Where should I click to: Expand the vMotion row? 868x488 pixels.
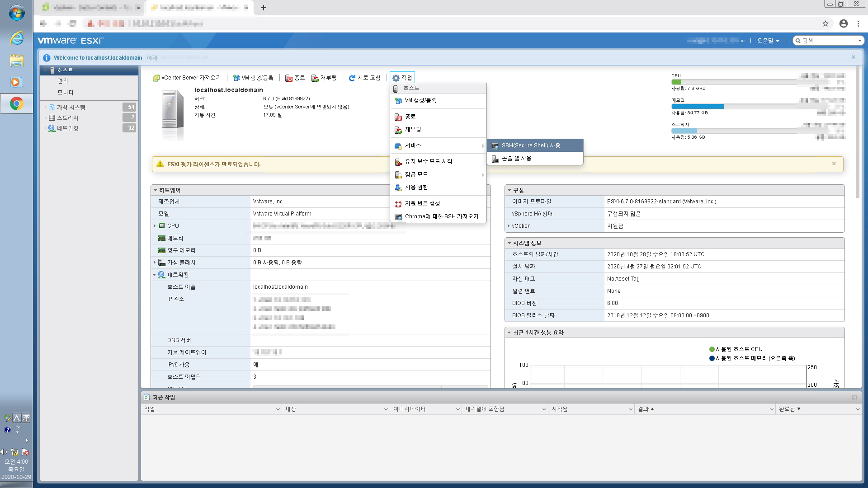pyautogui.click(x=509, y=226)
